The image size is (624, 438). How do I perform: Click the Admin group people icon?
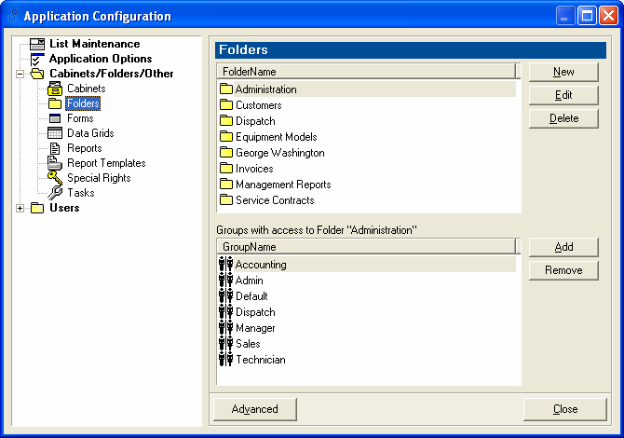[226, 280]
